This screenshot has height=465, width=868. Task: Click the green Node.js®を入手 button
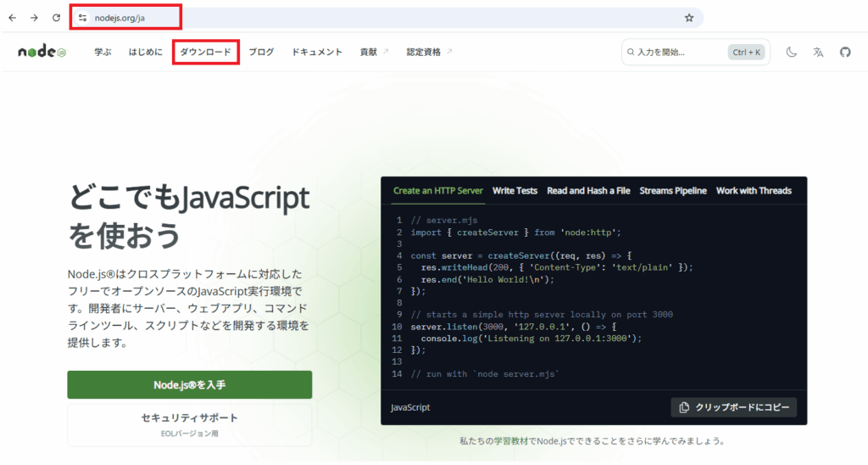pyautogui.click(x=190, y=384)
